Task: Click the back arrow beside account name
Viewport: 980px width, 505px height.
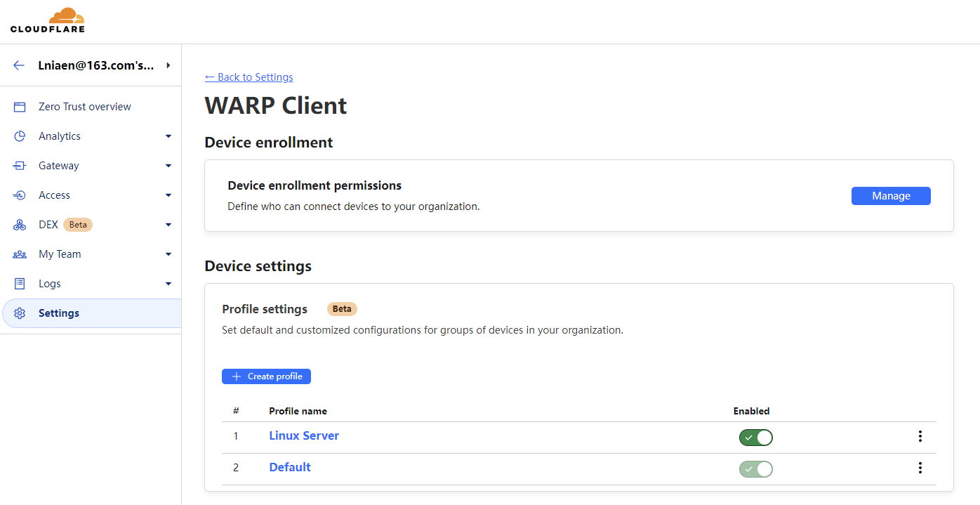Action: point(19,65)
